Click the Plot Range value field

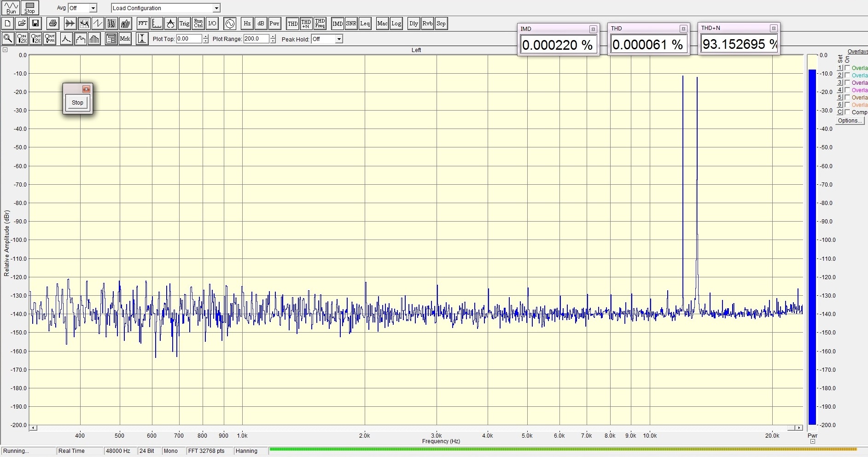coord(256,39)
